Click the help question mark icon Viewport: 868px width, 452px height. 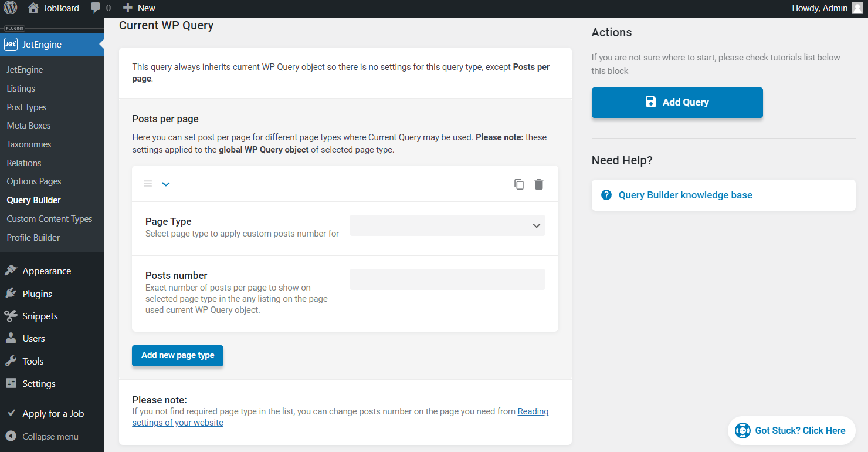tap(606, 195)
